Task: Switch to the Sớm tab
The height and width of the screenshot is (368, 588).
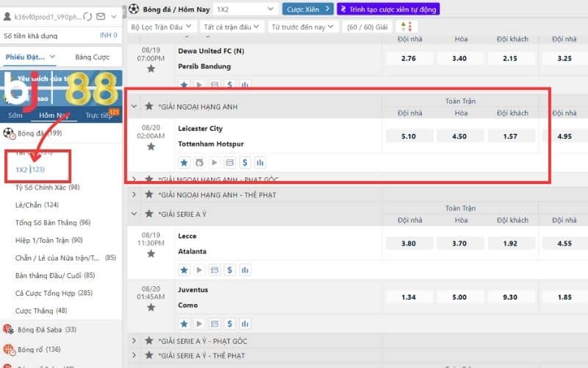Action: pos(15,116)
